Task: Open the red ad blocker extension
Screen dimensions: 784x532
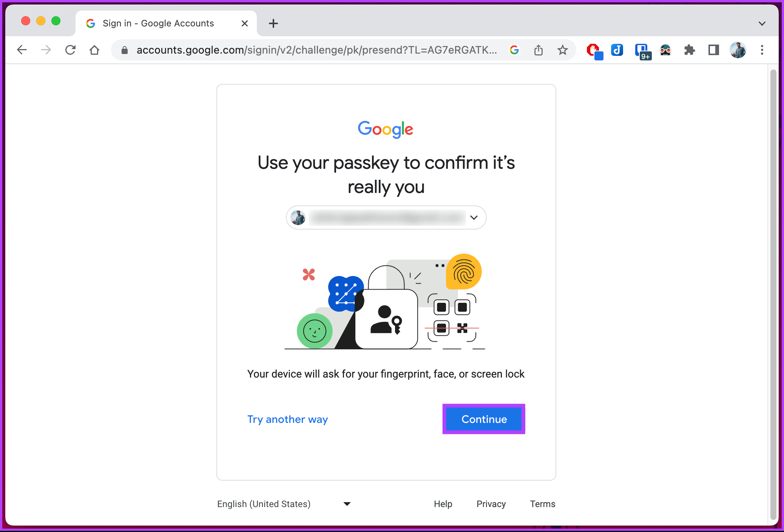Action: tap(594, 51)
